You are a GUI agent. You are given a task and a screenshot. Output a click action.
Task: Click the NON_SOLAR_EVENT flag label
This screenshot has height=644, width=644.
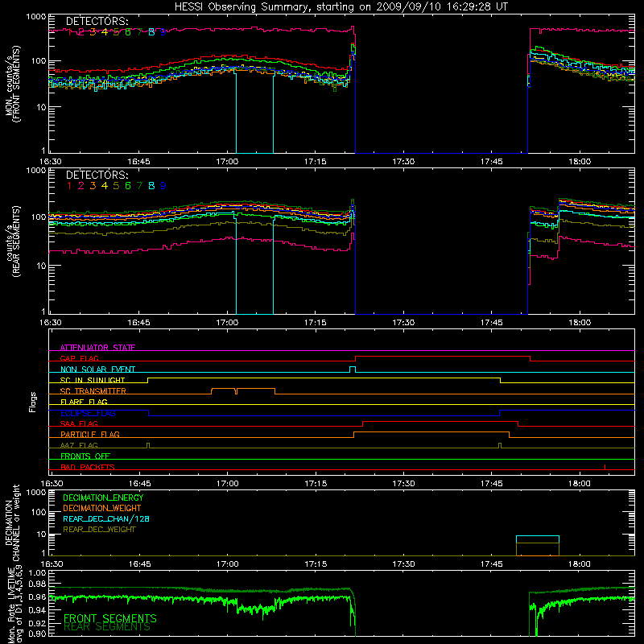97,369
